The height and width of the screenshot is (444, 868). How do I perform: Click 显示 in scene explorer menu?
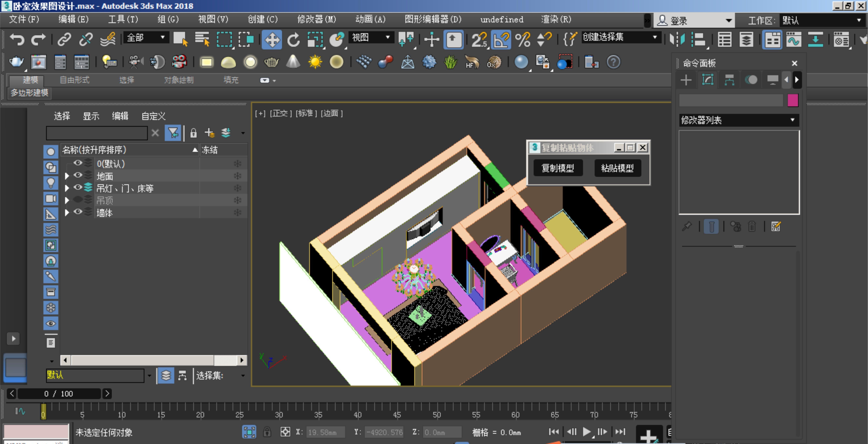(x=91, y=116)
